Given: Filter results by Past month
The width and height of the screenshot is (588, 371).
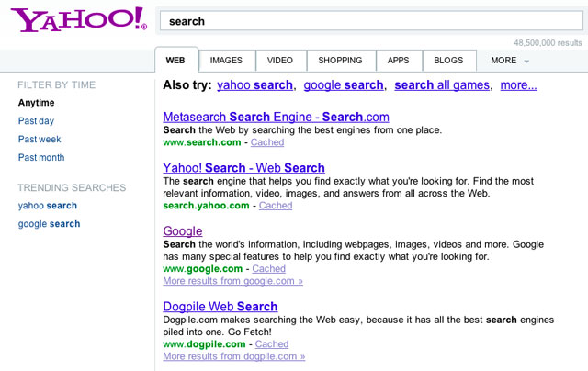Looking at the screenshot, I should click(41, 157).
